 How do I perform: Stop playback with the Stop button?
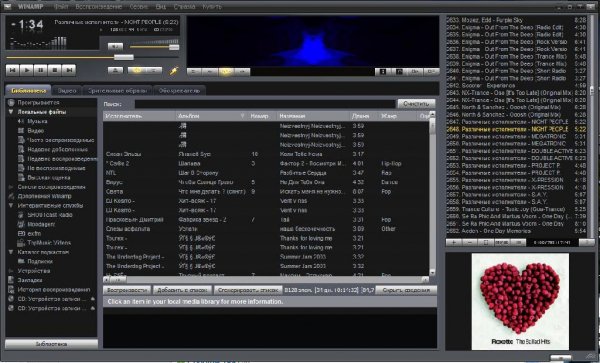click(55, 70)
